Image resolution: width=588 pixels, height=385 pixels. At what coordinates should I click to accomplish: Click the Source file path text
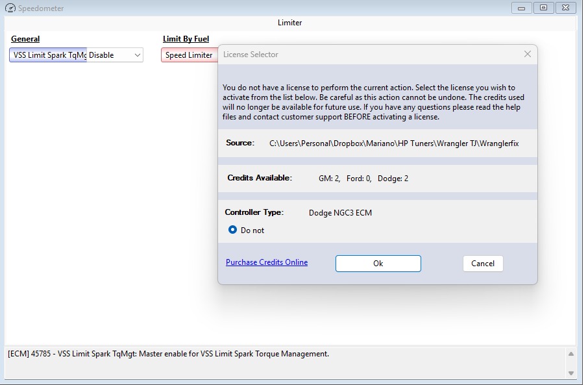pyautogui.click(x=394, y=143)
